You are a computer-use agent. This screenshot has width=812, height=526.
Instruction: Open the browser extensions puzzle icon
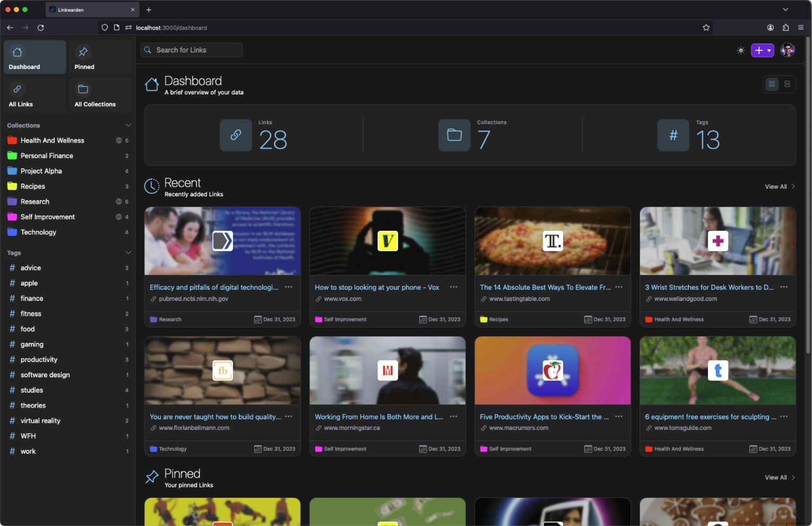click(785, 28)
